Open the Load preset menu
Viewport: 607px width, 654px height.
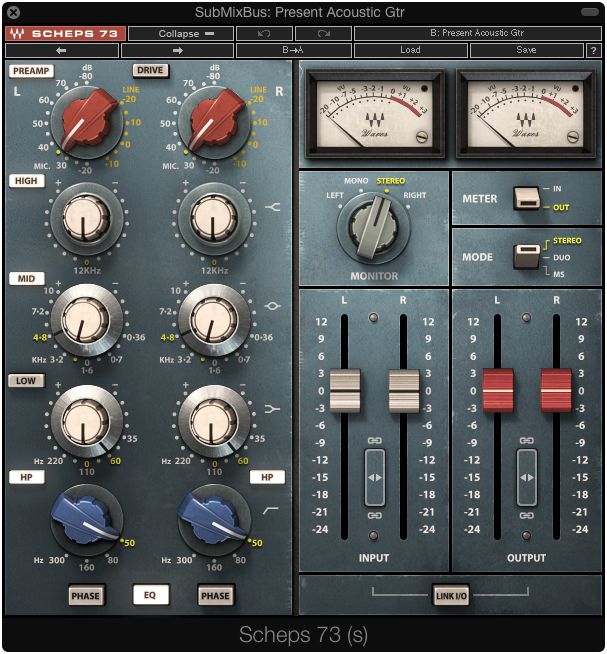click(411, 50)
